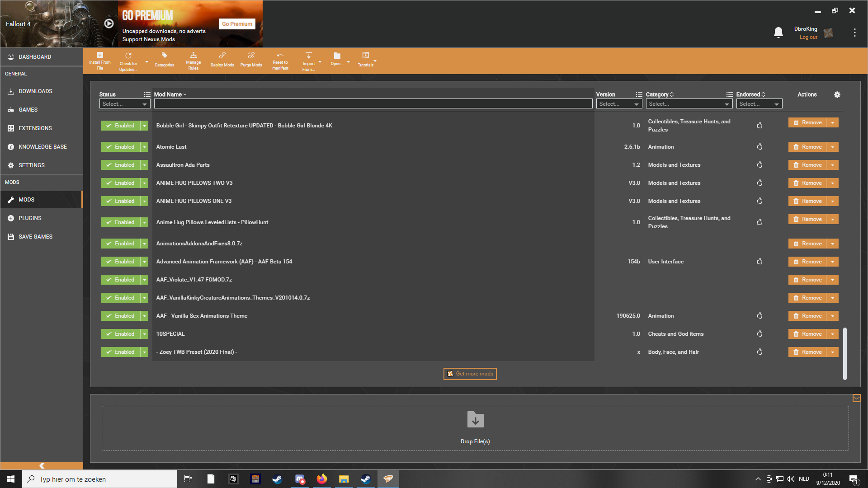Disable Assaultron Ada Parts mod
The image size is (868, 488).
[x=121, y=165]
